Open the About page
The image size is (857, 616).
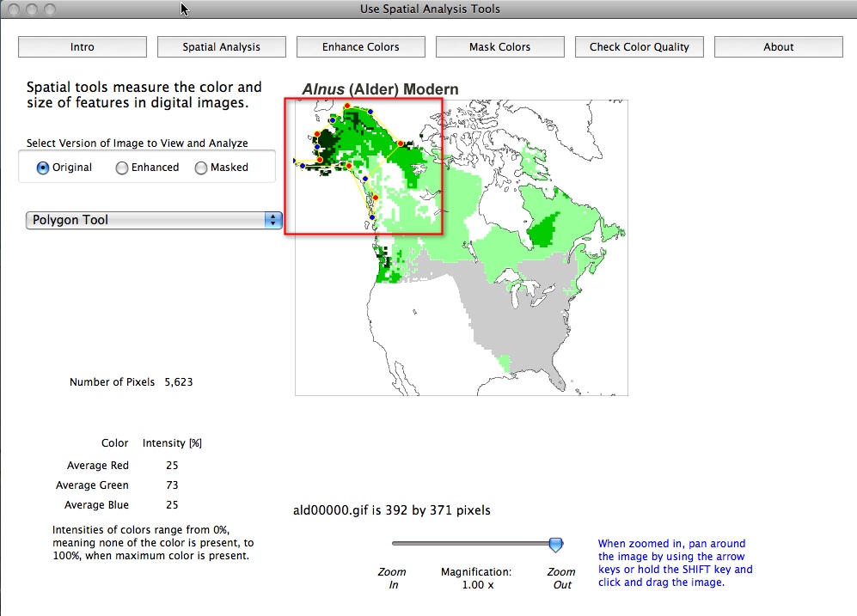(x=778, y=46)
